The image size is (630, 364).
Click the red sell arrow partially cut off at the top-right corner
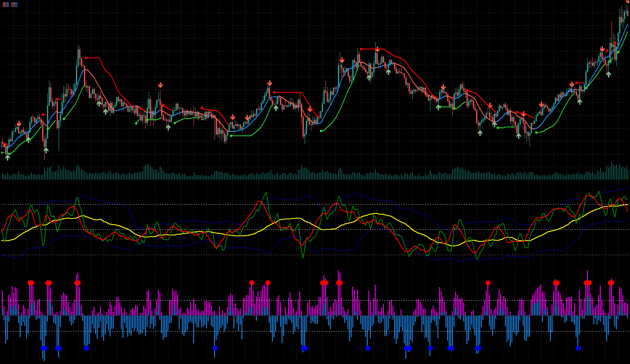click(x=627, y=2)
